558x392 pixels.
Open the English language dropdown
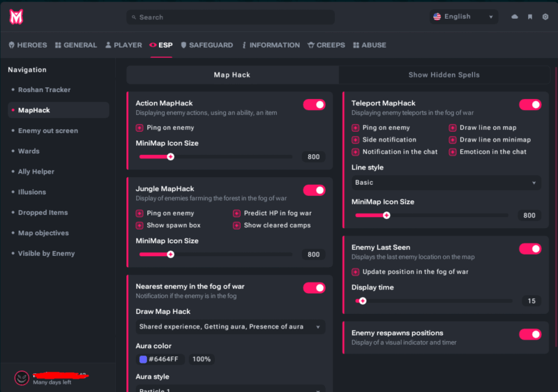[x=464, y=17]
